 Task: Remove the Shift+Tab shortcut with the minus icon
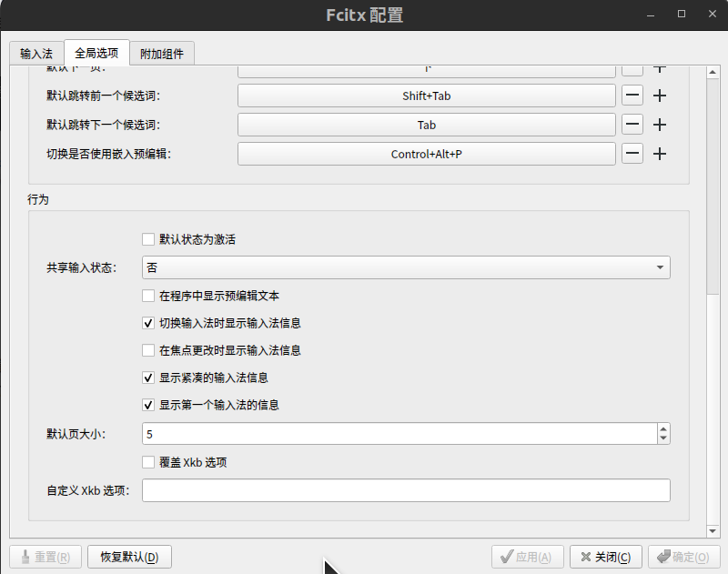[x=632, y=96]
